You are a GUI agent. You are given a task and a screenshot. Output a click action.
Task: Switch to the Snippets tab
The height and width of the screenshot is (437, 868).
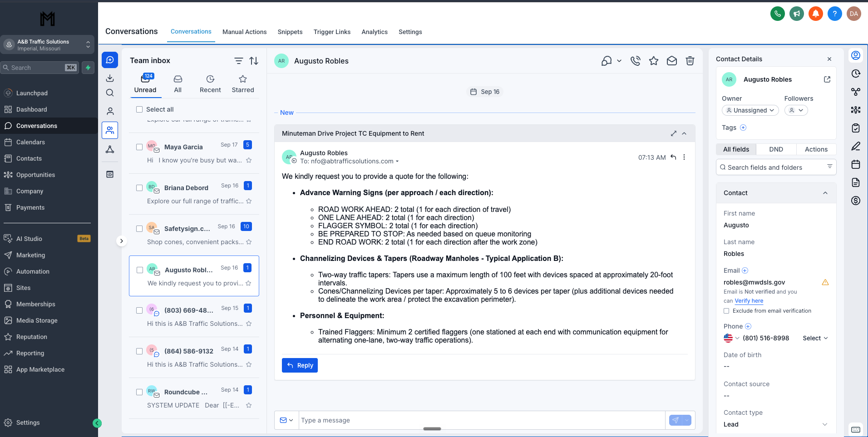pos(290,32)
